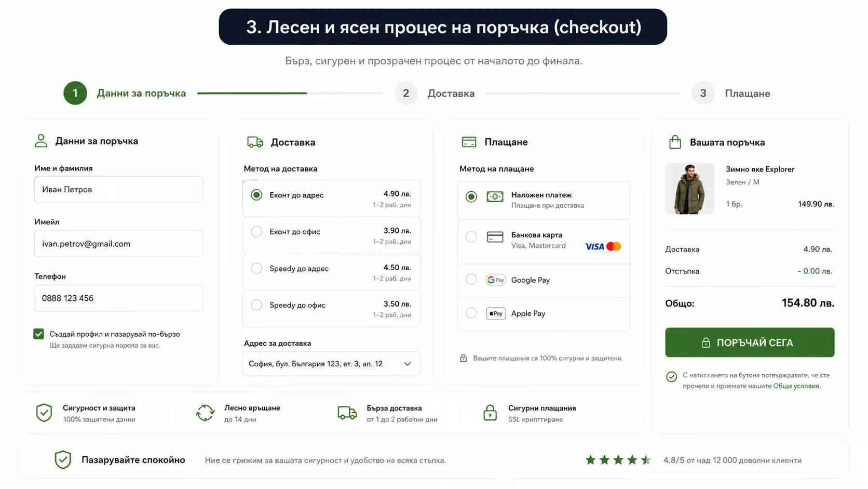Click the cash icon for Наложен платеж
868x489 pixels.
(x=495, y=196)
